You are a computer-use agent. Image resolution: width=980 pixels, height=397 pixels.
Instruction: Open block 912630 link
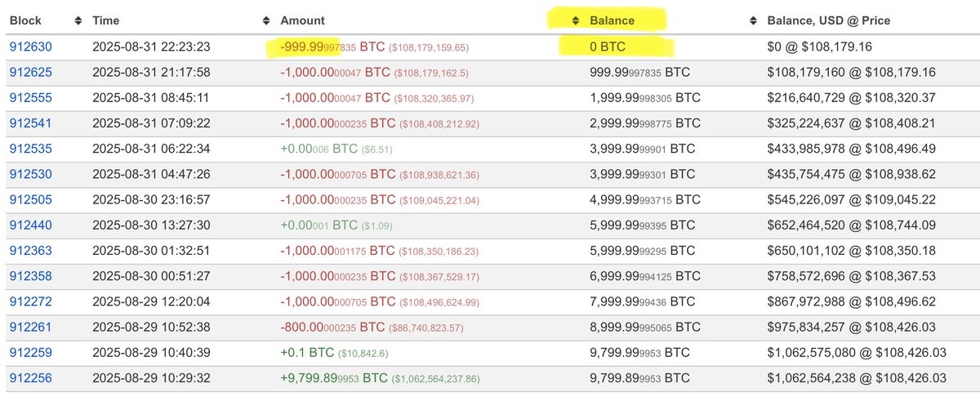point(30,47)
